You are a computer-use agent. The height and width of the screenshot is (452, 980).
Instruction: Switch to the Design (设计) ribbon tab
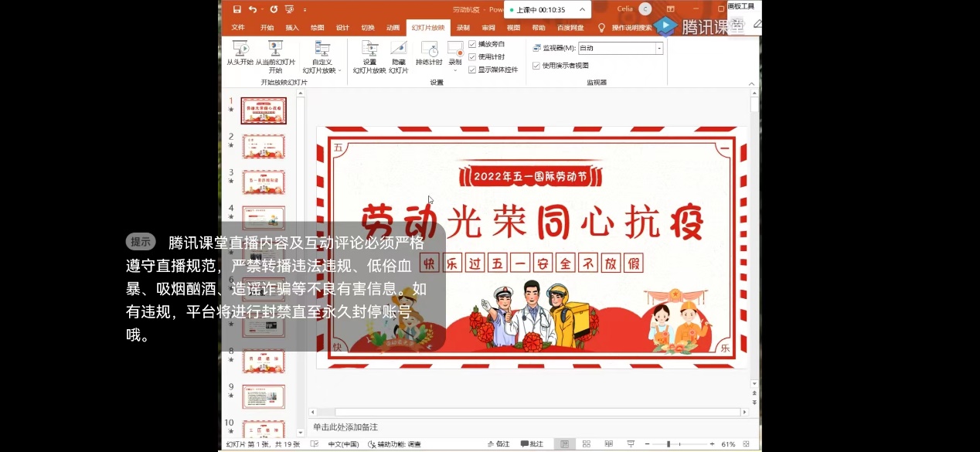(x=342, y=28)
